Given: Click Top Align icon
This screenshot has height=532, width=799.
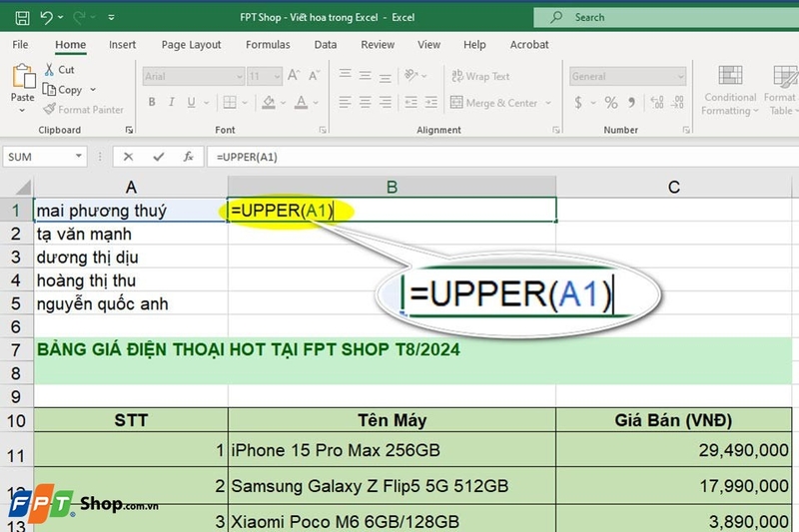Looking at the screenshot, I should [345, 75].
